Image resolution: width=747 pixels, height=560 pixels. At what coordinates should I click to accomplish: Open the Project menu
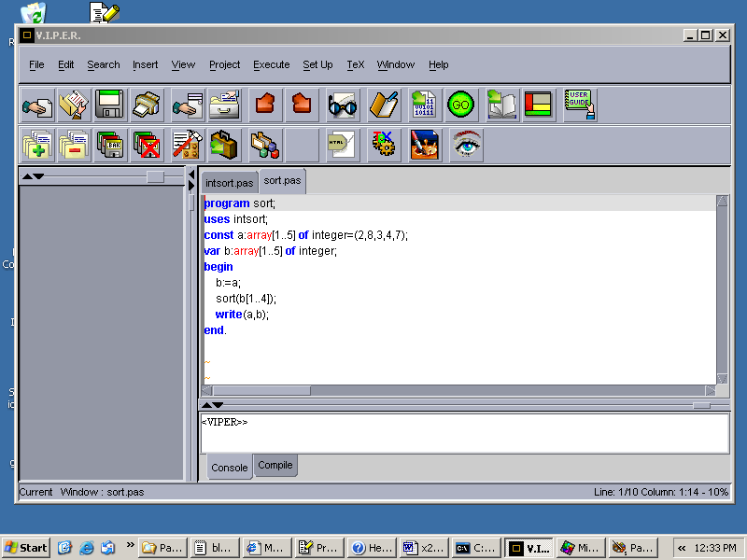point(224,64)
